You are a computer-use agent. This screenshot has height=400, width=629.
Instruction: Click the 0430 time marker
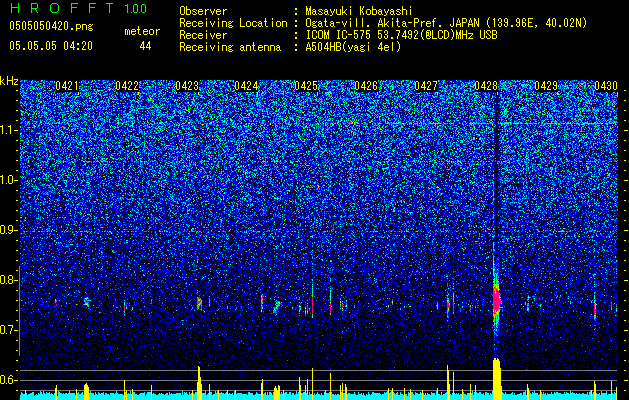click(606, 86)
